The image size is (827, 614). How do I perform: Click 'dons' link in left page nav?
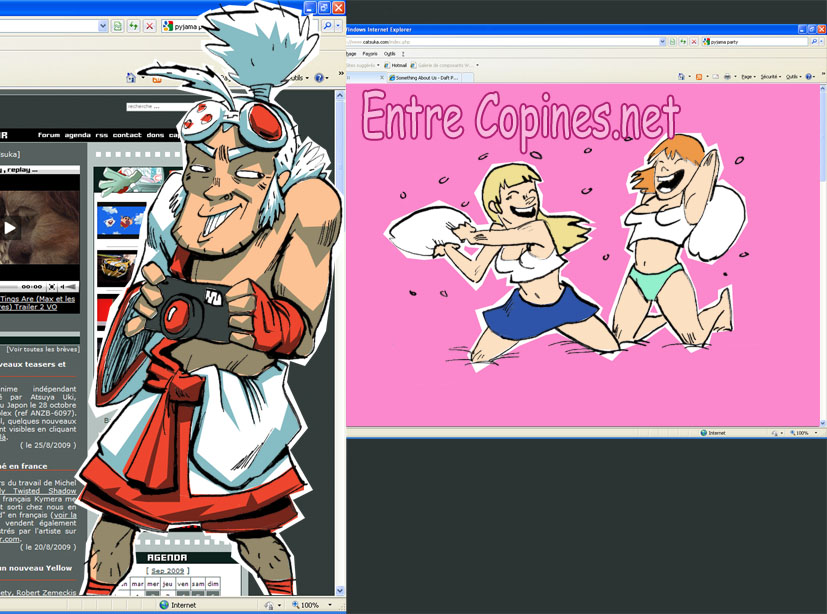pyautogui.click(x=155, y=135)
